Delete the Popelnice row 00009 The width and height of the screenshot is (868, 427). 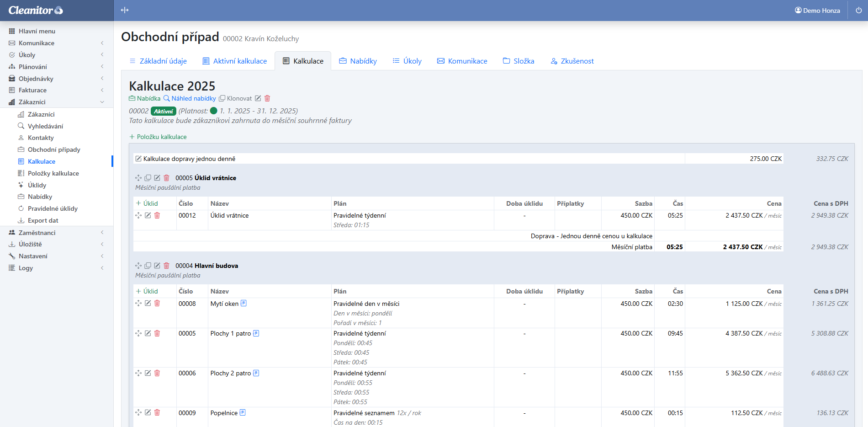click(x=157, y=412)
